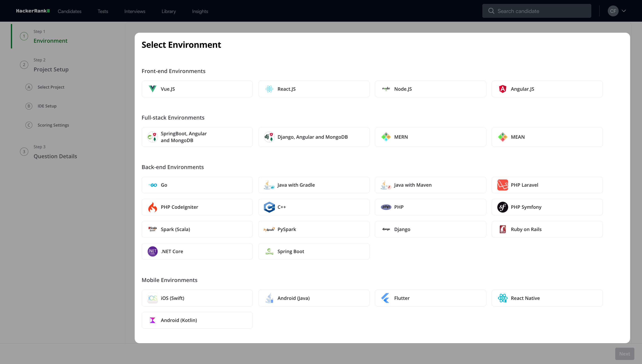
Task: Click the React.JS atom icon
Action: [x=269, y=89]
